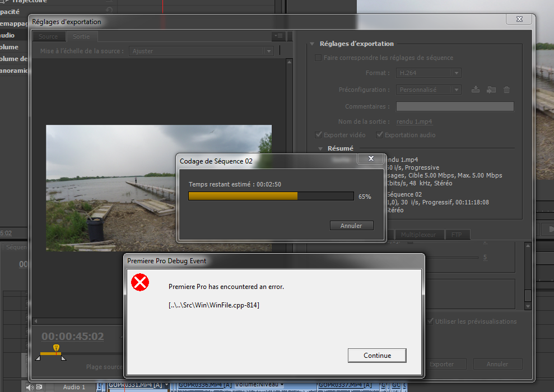Close the Réglages d'exportation window
The height and width of the screenshot is (392, 554).
click(519, 19)
